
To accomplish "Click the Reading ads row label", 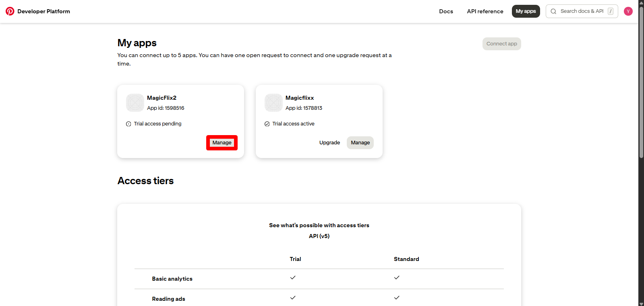I will click(168, 299).
